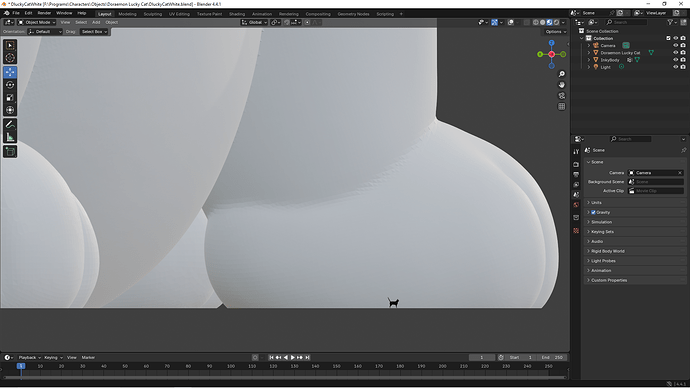
Task: Expand the Camera object in outliner
Action: coord(589,45)
